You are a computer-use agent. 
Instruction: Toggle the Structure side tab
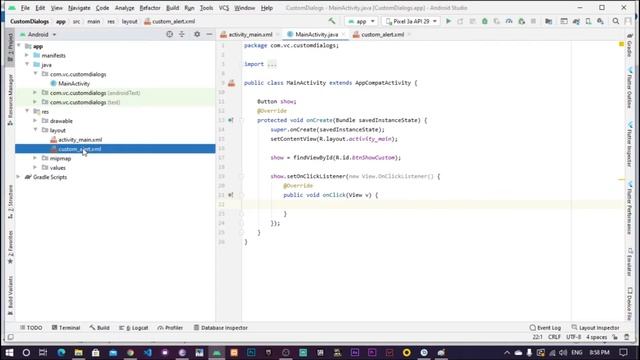coord(10,202)
